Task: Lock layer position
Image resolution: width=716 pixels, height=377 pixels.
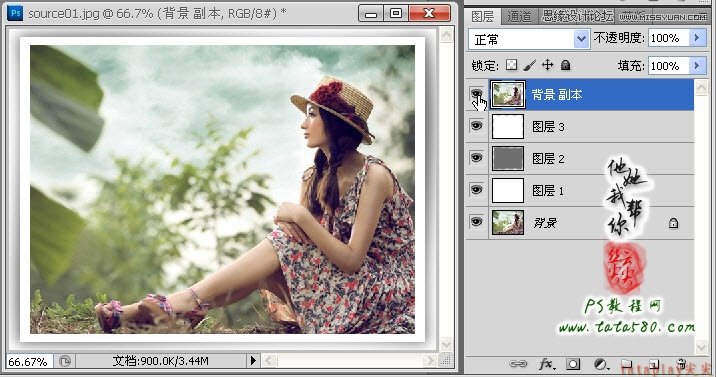Action: coord(547,65)
